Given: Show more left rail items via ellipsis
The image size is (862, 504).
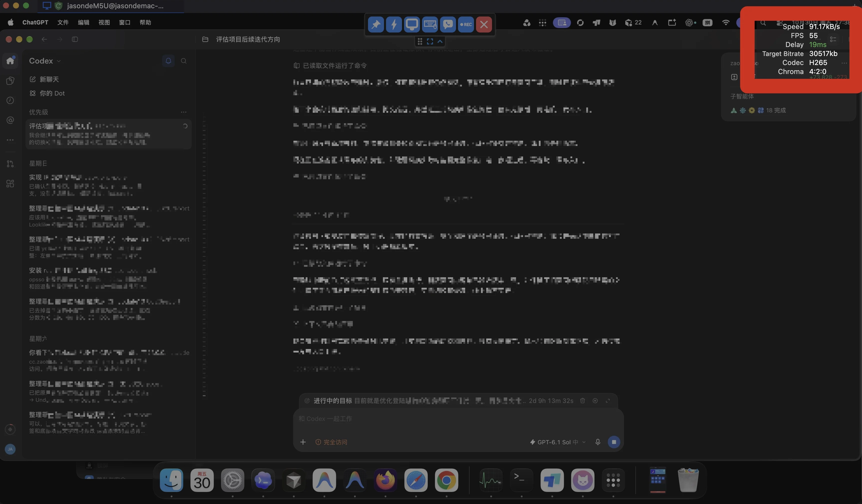Looking at the screenshot, I should (10, 140).
